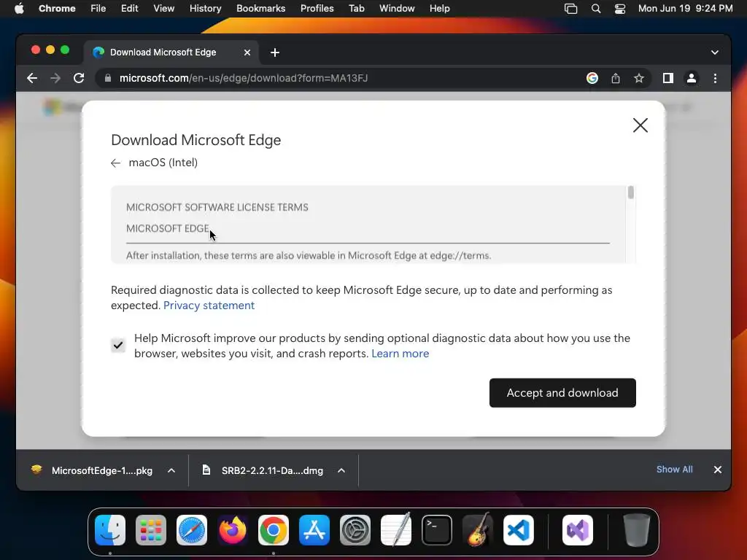Click Show All downloads

click(x=674, y=470)
